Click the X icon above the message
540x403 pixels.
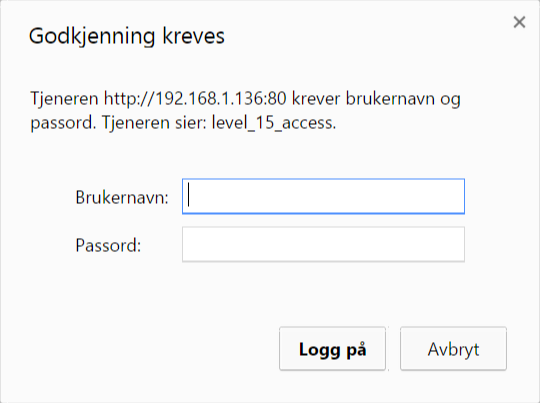519,22
